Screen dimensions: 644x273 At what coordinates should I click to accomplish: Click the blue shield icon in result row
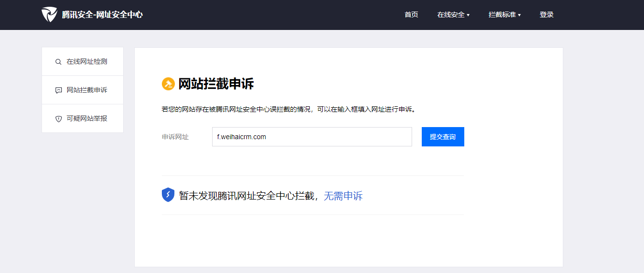(168, 195)
